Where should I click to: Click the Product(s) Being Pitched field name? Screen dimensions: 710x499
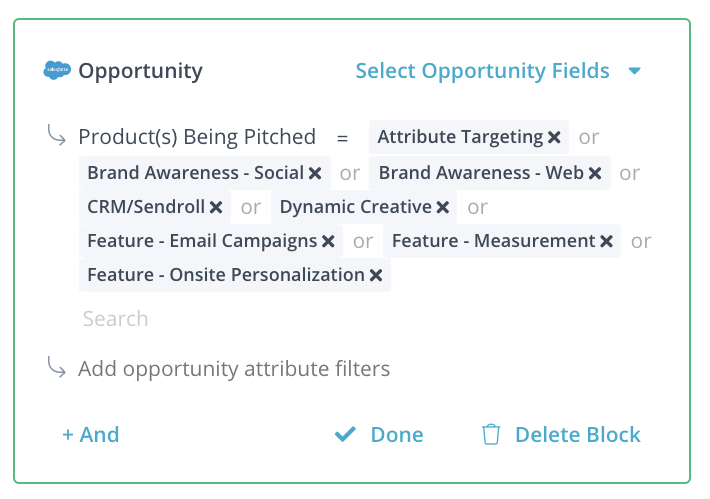[x=197, y=137]
